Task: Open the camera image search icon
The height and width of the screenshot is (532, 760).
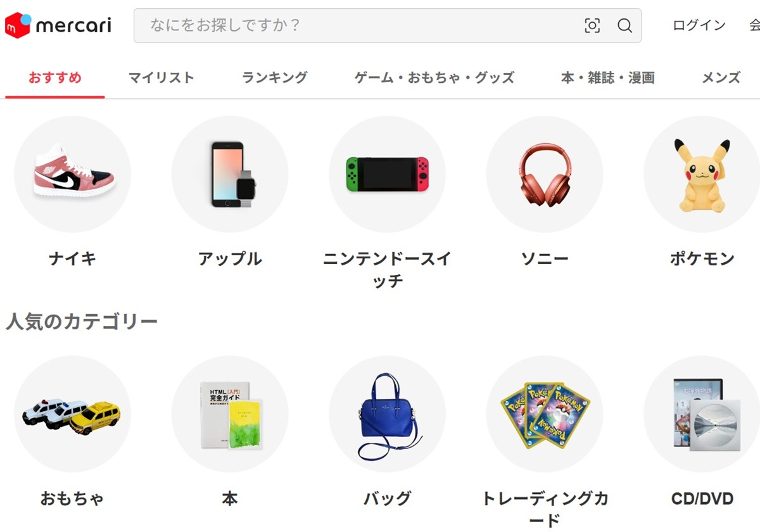Action: click(x=592, y=26)
